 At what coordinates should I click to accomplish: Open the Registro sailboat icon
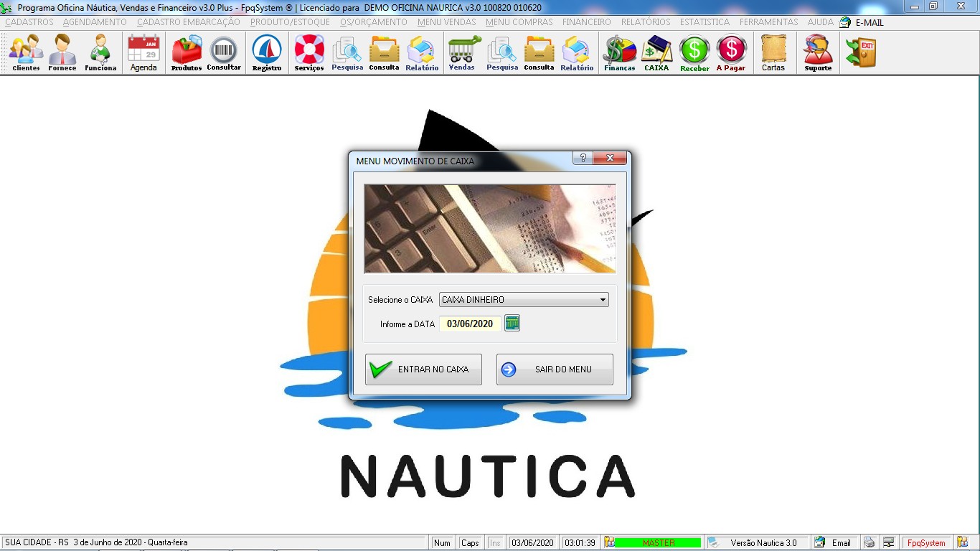[x=267, y=53]
